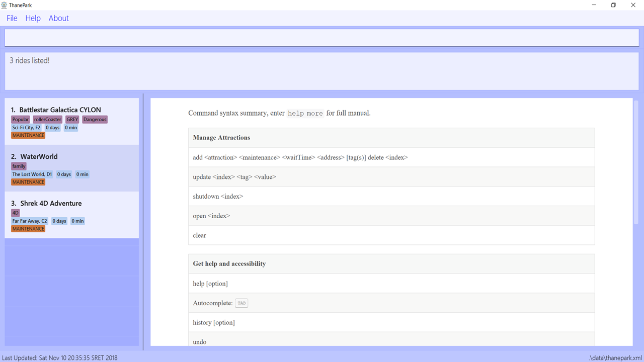Viewport: 644px width, 362px height.
Task: Click MAINTENANCE status of Battlestar Galactica
Action: pos(28,135)
